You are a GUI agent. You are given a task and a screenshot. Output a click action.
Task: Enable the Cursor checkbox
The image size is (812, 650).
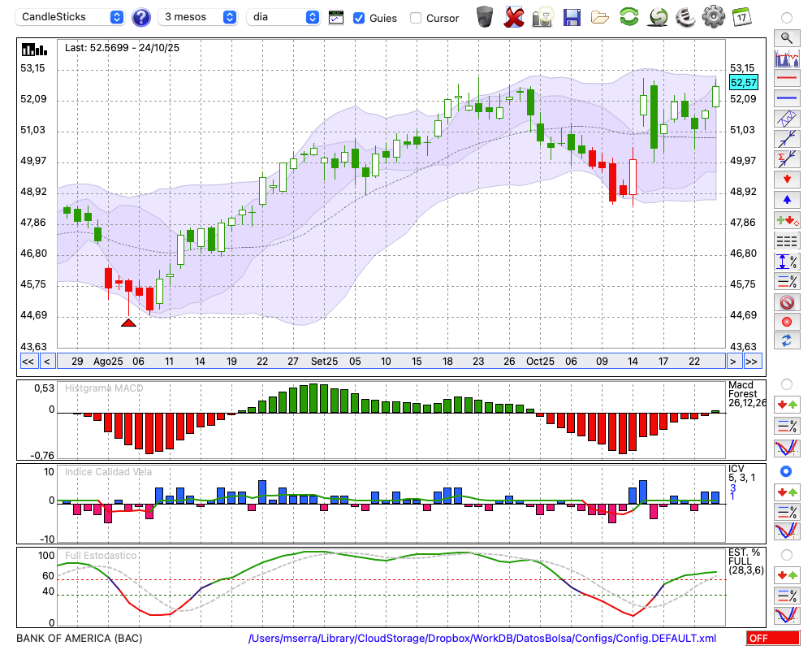click(x=416, y=17)
